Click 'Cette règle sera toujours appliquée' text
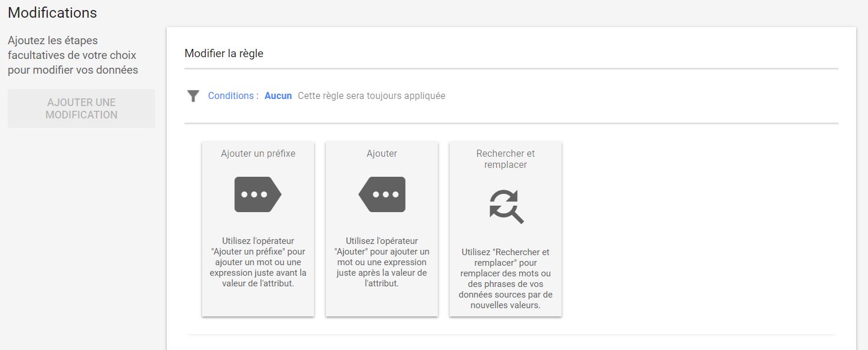The image size is (868, 350). tap(371, 95)
